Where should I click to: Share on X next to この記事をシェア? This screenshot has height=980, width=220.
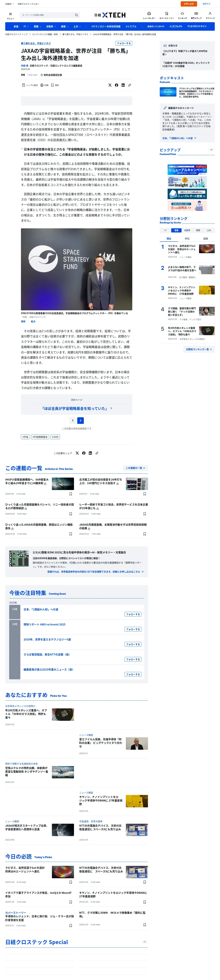pos(77,453)
